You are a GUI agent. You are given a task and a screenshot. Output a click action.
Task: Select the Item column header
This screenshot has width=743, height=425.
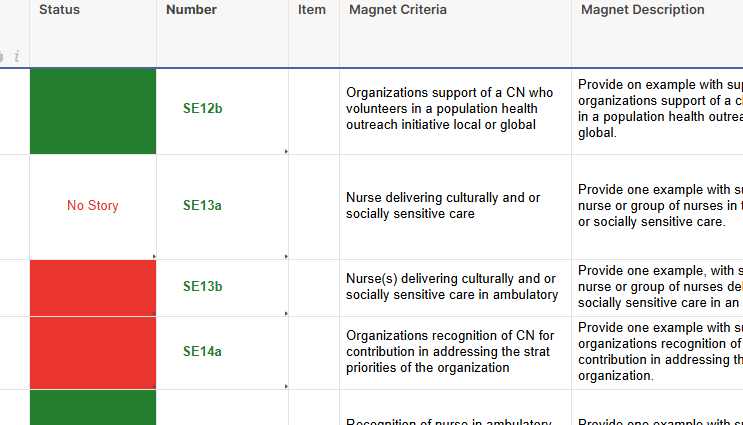pos(314,33)
